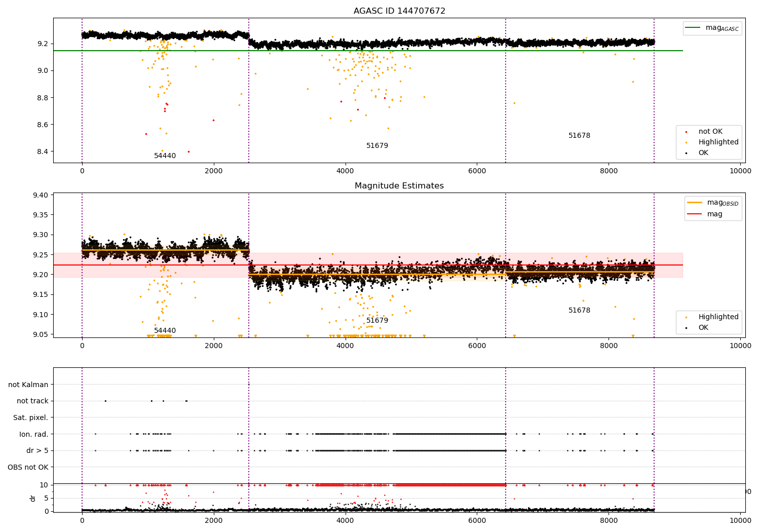Screen dimensions: 760x532
Task: Click the 'dr' y-axis title
Action: pyautogui.click(x=33, y=498)
